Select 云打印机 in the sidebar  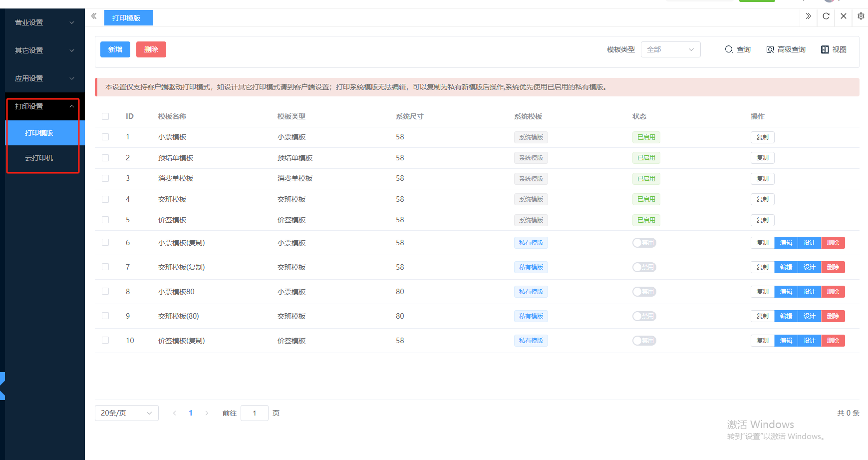[39, 158]
